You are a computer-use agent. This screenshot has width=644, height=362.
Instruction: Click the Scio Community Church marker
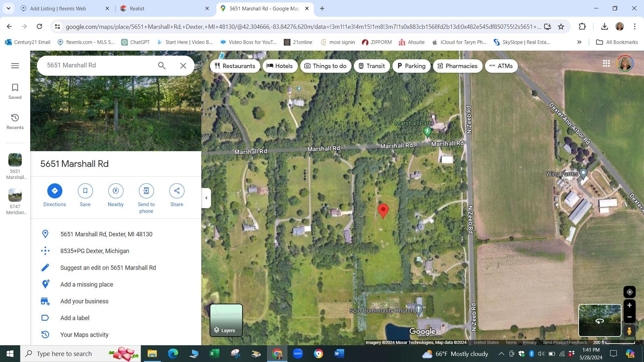click(x=419, y=310)
